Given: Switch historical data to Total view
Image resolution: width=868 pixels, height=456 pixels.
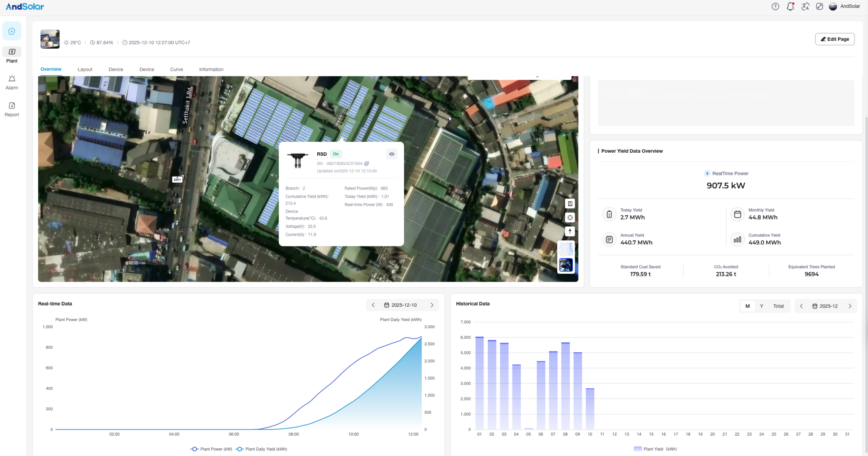Looking at the screenshot, I should (x=778, y=306).
